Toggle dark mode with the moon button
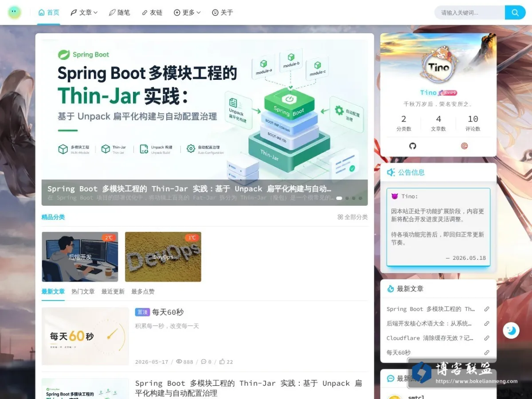Screen dimensions: 532x399 (x=511, y=330)
